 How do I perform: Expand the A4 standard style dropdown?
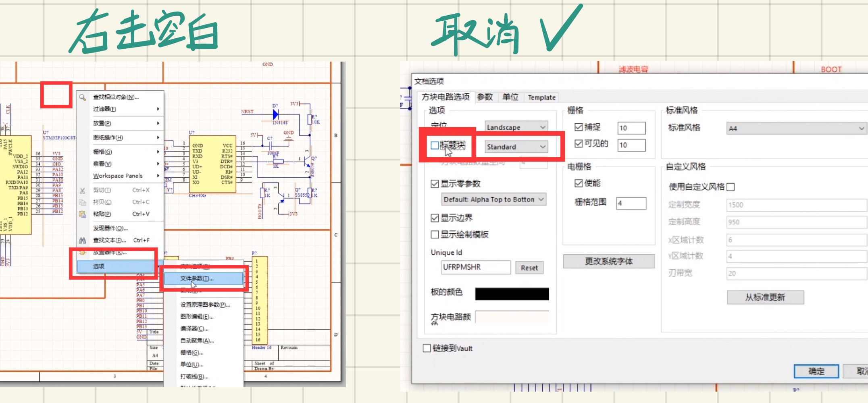pyautogui.click(x=796, y=128)
